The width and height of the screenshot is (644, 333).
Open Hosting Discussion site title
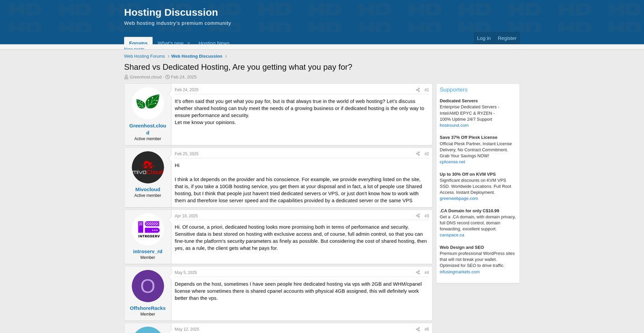171,12
